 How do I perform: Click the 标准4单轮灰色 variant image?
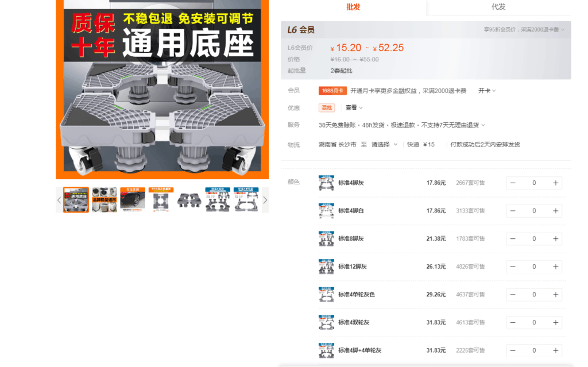coord(326,295)
